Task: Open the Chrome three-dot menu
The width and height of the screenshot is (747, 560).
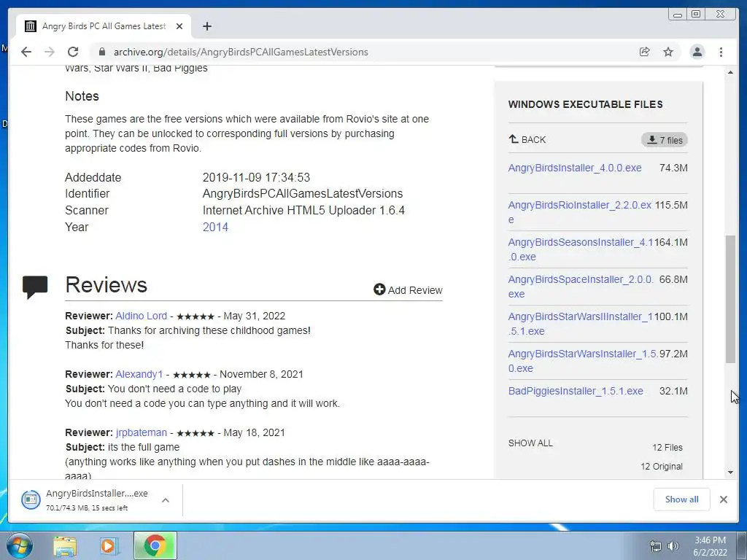Action: click(x=721, y=52)
